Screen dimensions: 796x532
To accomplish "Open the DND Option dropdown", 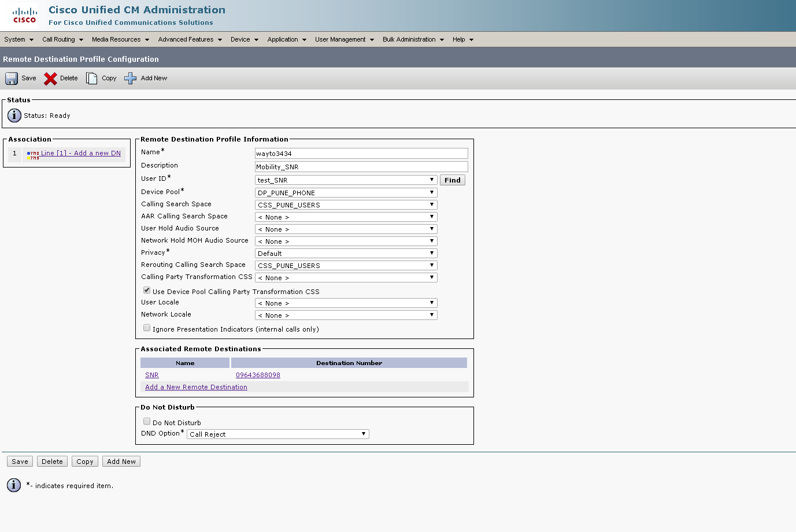I will coord(278,434).
